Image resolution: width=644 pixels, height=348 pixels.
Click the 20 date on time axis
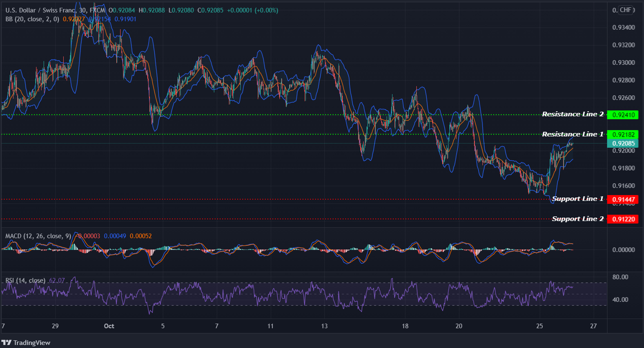459,326
